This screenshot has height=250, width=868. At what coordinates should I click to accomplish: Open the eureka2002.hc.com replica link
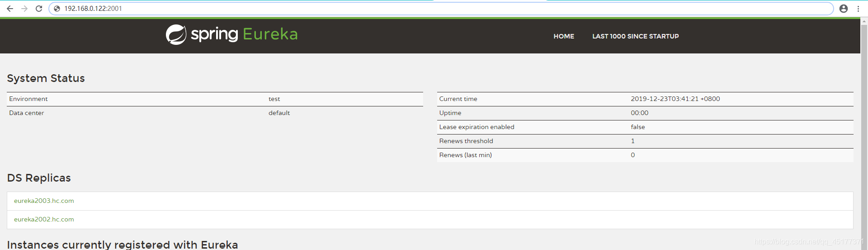pos(44,219)
